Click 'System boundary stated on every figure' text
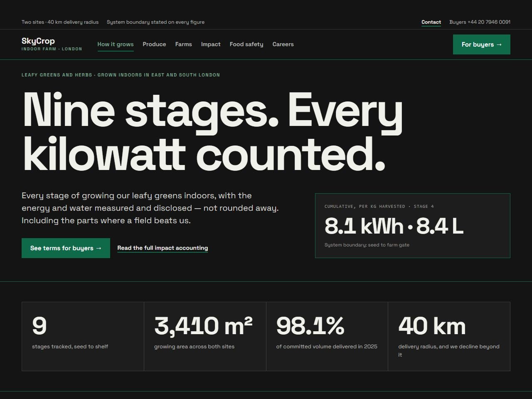Image resolution: width=532 pixels, height=399 pixels. tap(155, 22)
